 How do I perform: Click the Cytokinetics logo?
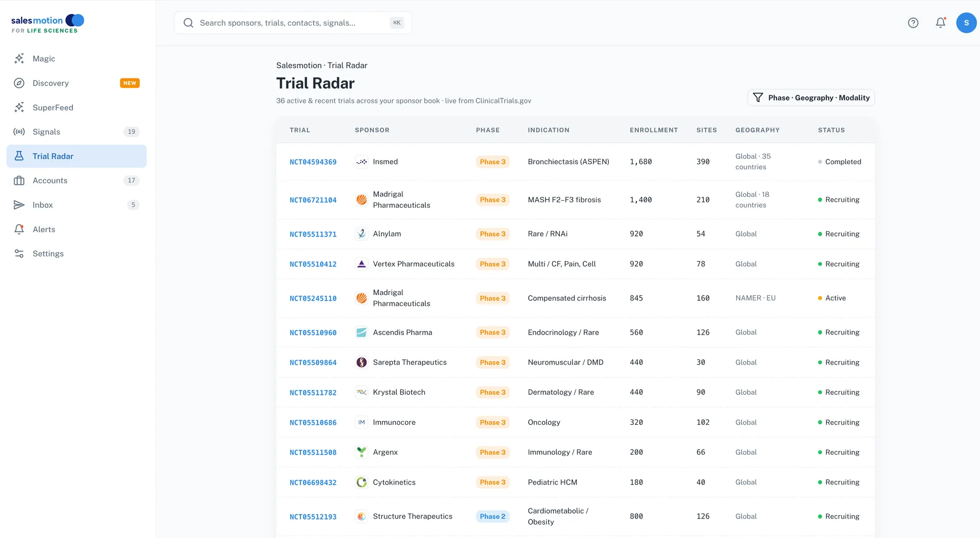362,482
